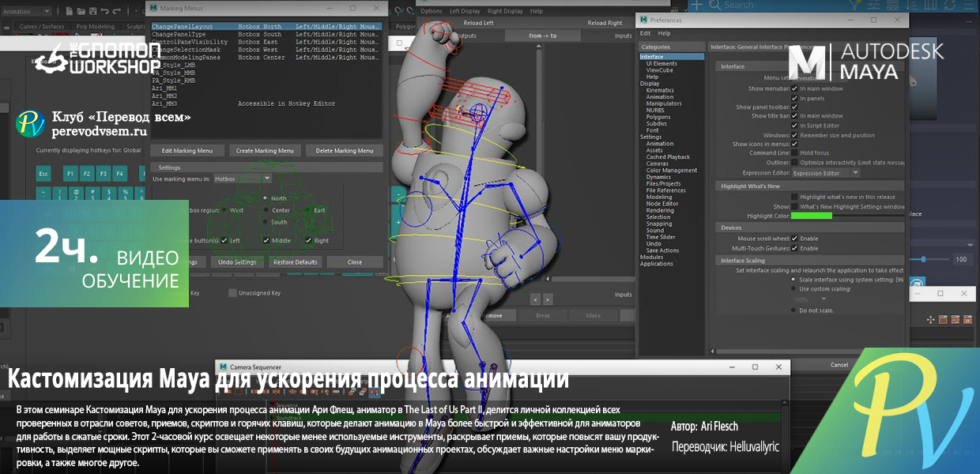Open Help menu in Preferences window

point(664,33)
